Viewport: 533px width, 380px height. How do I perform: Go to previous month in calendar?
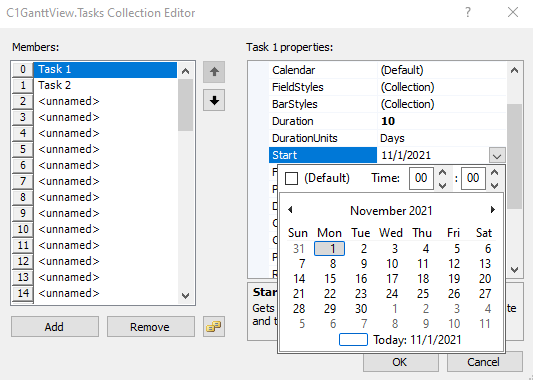coord(290,210)
